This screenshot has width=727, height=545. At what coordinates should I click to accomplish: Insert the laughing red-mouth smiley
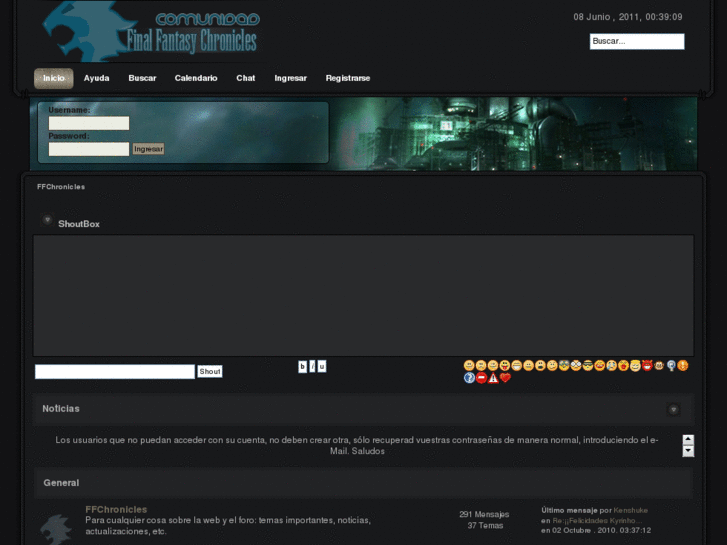pos(600,365)
